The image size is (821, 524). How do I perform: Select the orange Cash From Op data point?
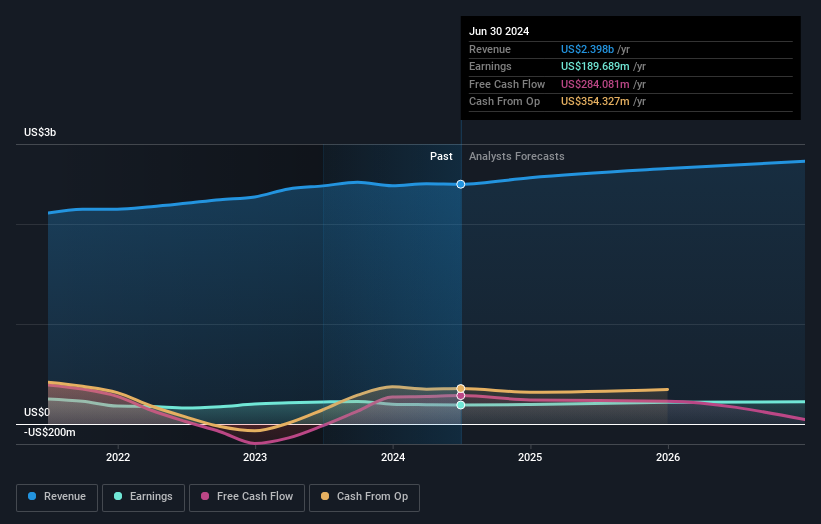(x=461, y=388)
